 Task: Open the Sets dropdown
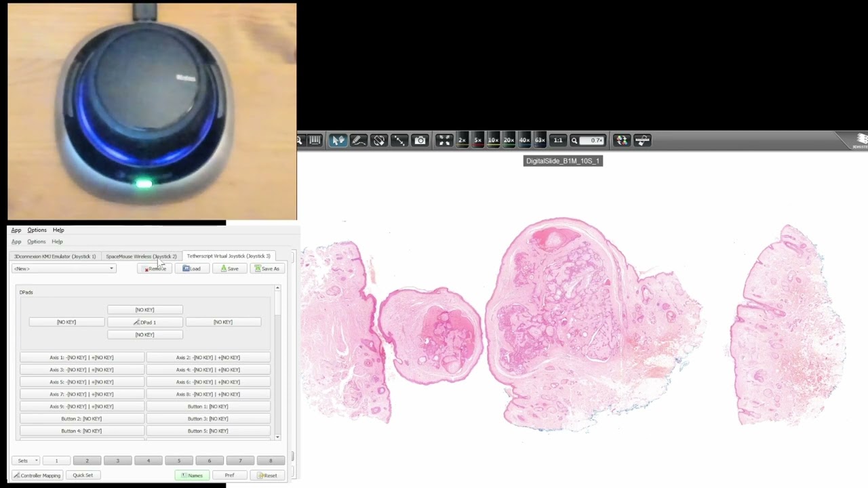point(26,461)
